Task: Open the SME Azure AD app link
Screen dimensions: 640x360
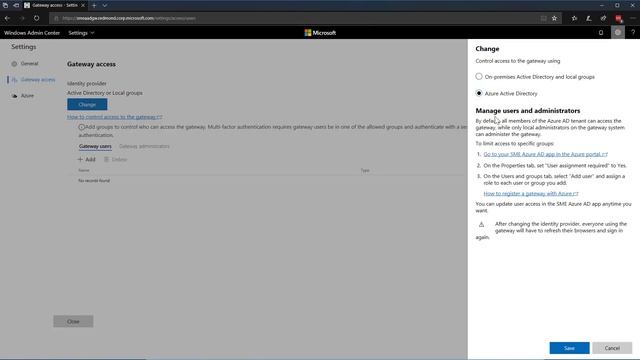Action: click(545, 154)
